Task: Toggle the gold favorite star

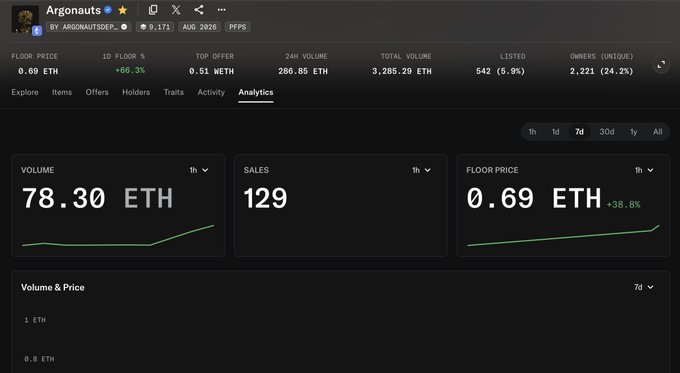Action: tap(123, 10)
